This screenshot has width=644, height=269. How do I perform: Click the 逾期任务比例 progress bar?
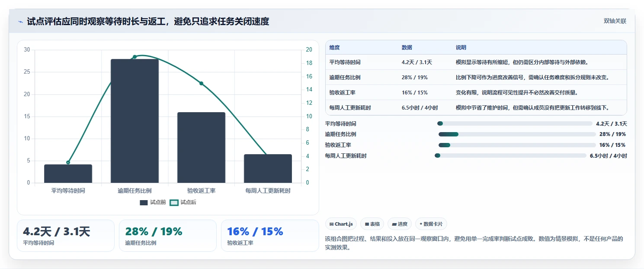point(517,134)
